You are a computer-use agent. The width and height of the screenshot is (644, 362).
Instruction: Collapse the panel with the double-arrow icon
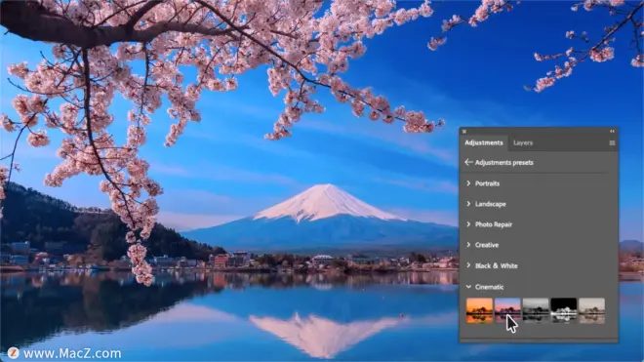click(x=612, y=132)
